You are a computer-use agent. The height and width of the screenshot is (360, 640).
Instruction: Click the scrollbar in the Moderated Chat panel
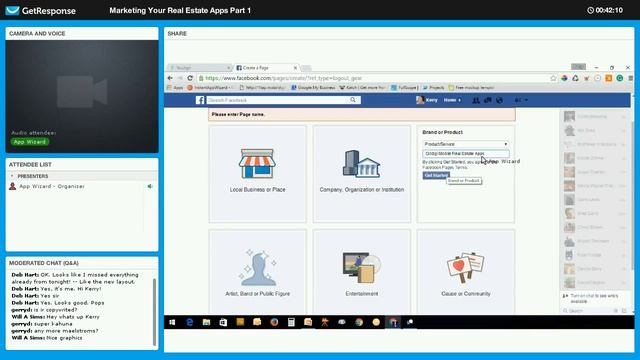click(x=154, y=312)
